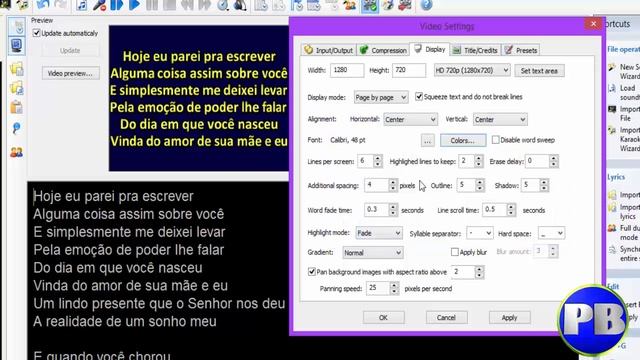Select the Display tab
Screen dimensions: 640x360
pos(429,49)
